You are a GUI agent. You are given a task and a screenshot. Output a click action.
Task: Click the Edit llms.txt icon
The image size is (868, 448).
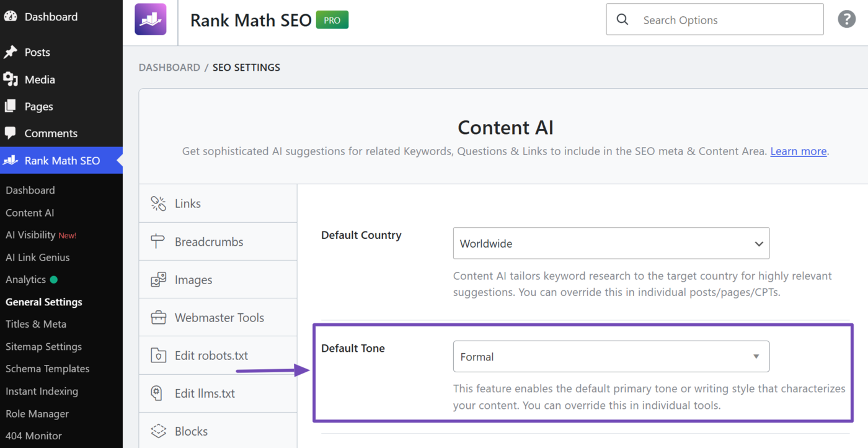point(157,393)
